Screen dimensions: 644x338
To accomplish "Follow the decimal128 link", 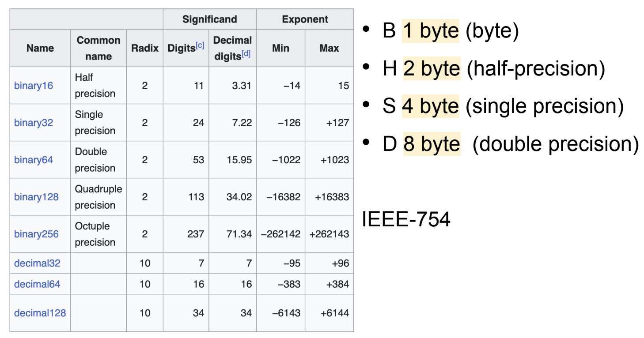I will pos(40,313).
